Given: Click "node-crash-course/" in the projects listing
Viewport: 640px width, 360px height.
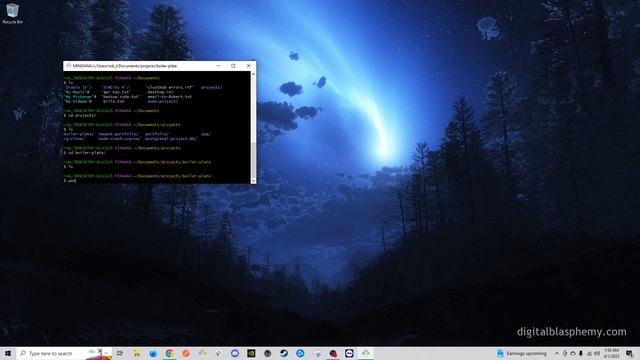Looking at the screenshot, I should tap(119, 139).
